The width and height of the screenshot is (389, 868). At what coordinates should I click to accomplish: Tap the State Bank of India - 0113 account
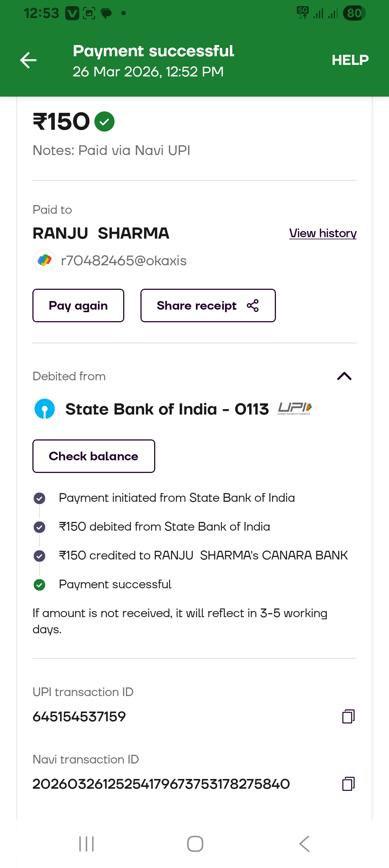tap(167, 409)
